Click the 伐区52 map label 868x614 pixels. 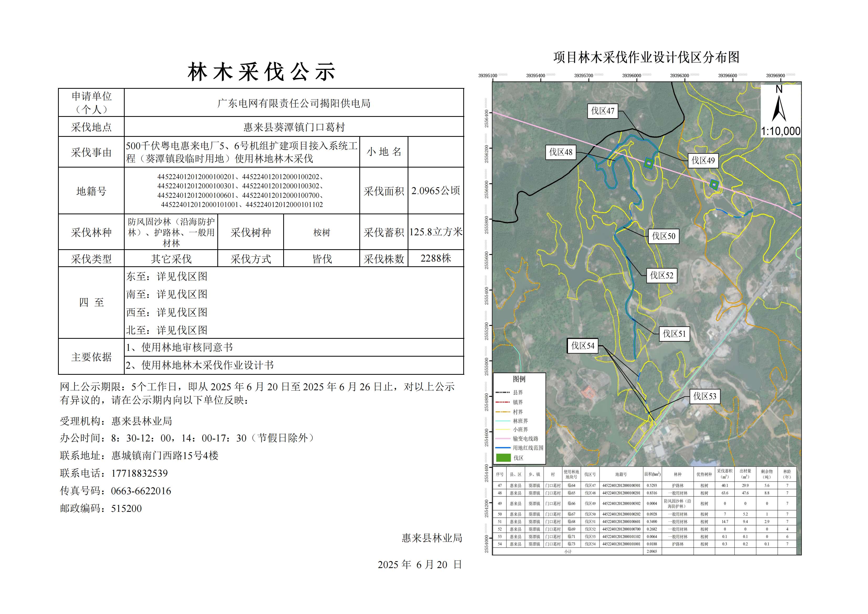(662, 275)
